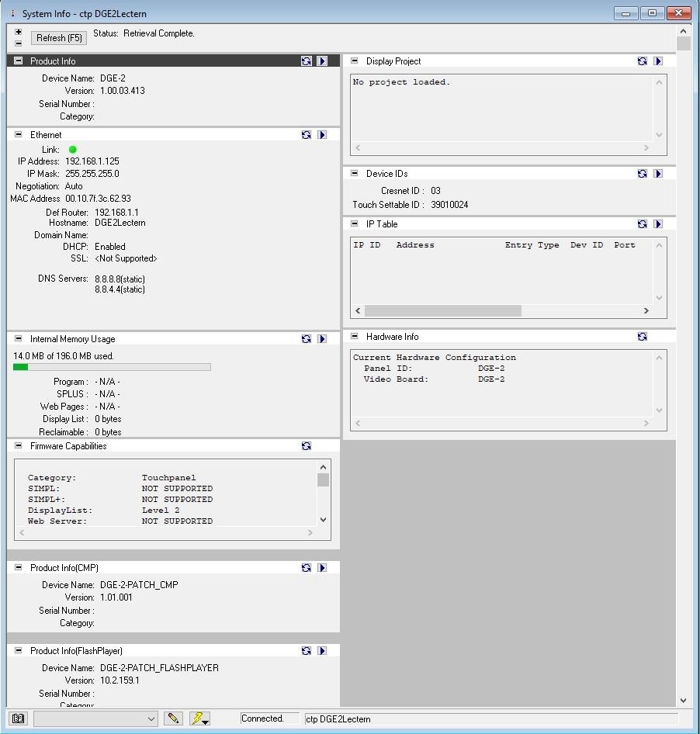Click the green Ethernet Link indicator
Image resolution: width=700 pixels, height=734 pixels.
click(x=73, y=150)
